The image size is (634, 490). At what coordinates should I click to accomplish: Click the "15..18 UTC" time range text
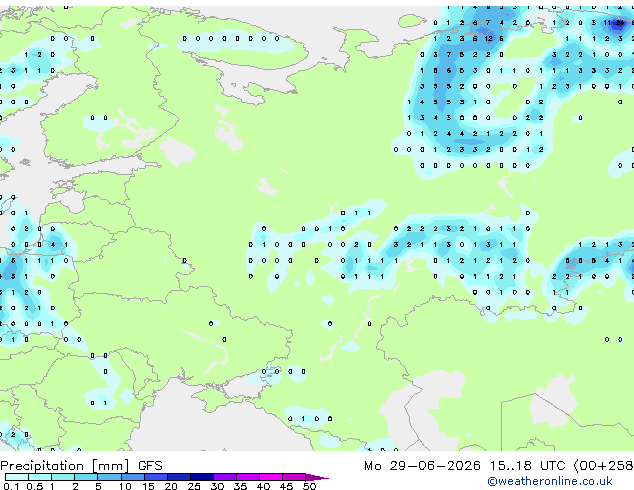527,466
